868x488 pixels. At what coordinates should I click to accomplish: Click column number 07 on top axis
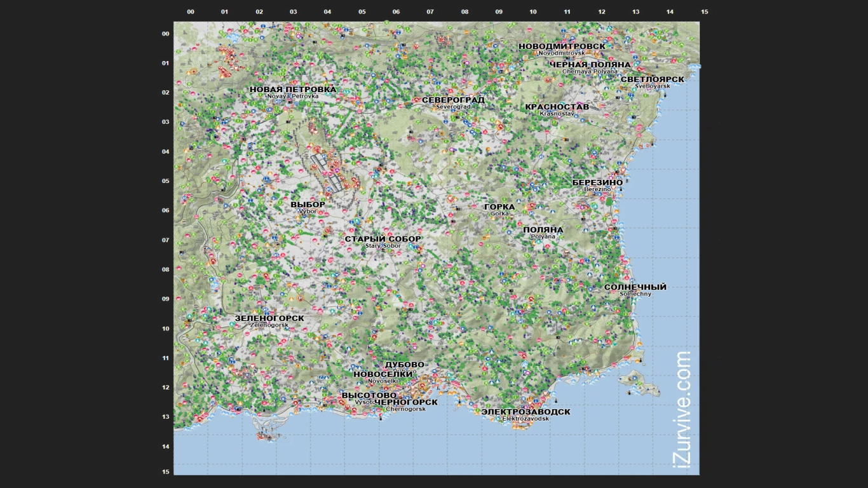(430, 12)
